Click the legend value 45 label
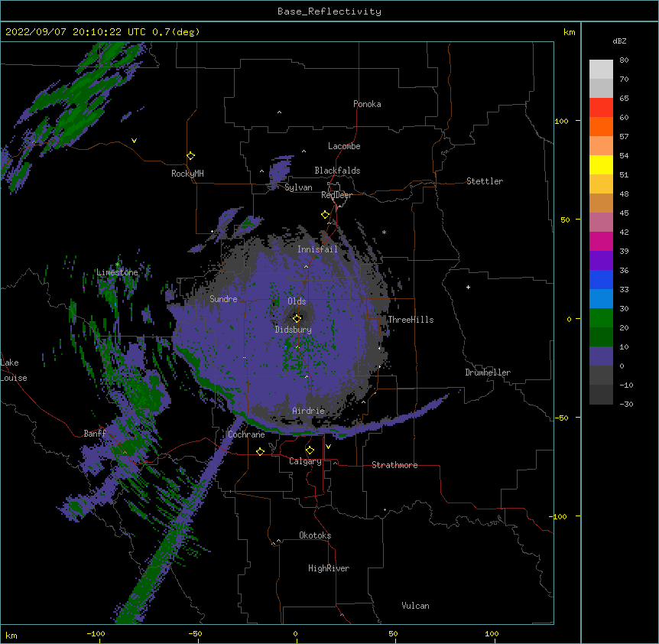This screenshot has height=644, width=659. pos(624,213)
